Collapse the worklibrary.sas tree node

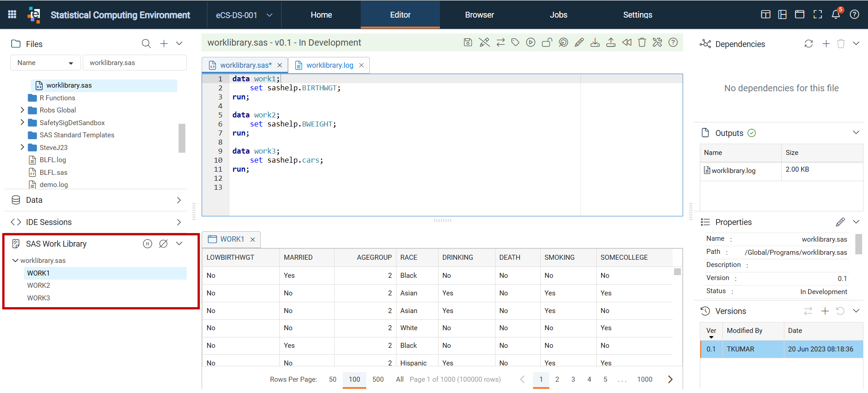click(x=15, y=261)
